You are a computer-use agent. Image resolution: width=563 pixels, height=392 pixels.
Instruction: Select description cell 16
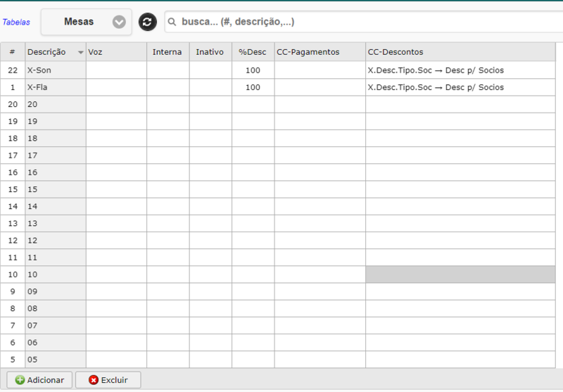[56, 172]
